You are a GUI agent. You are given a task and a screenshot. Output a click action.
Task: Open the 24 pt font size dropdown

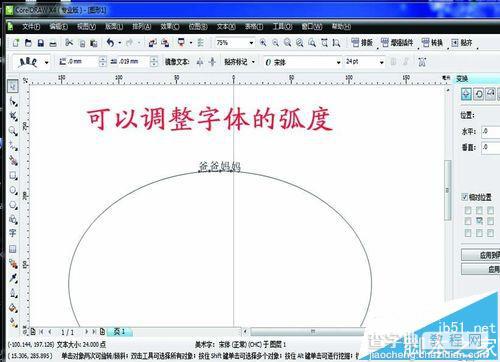click(382, 62)
